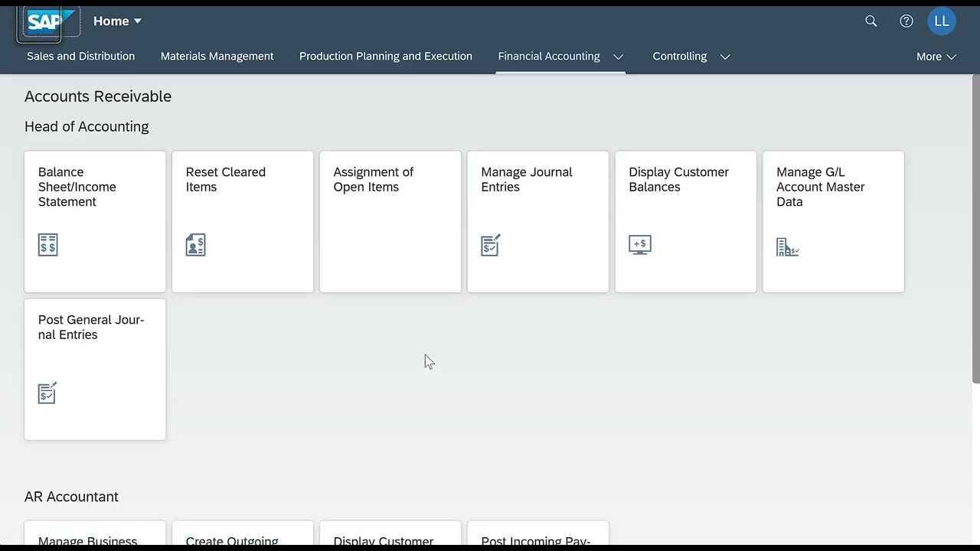Click the vertical page scrollbar
The image size is (980, 551).
[x=975, y=228]
